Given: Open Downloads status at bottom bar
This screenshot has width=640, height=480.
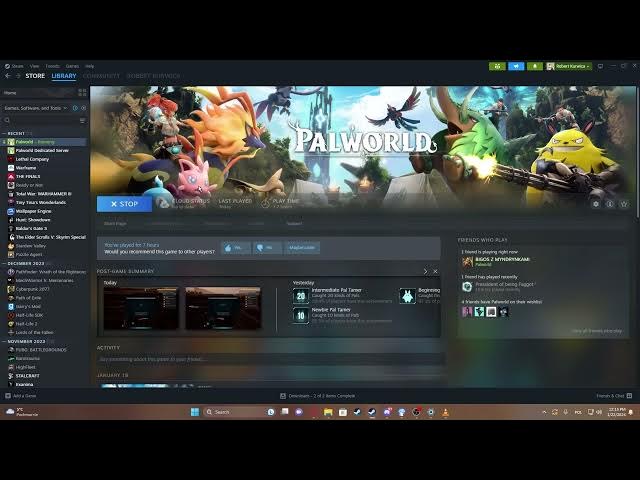Looking at the screenshot, I should pyautogui.click(x=318, y=396).
